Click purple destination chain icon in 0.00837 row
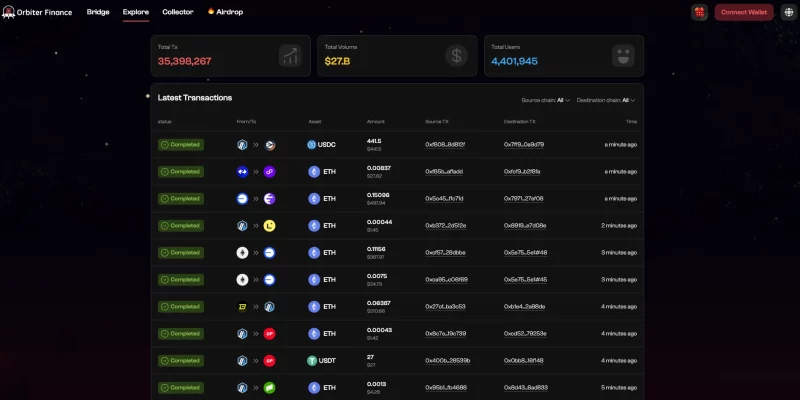This screenshot has width=800, height=400. coord(269,172)
